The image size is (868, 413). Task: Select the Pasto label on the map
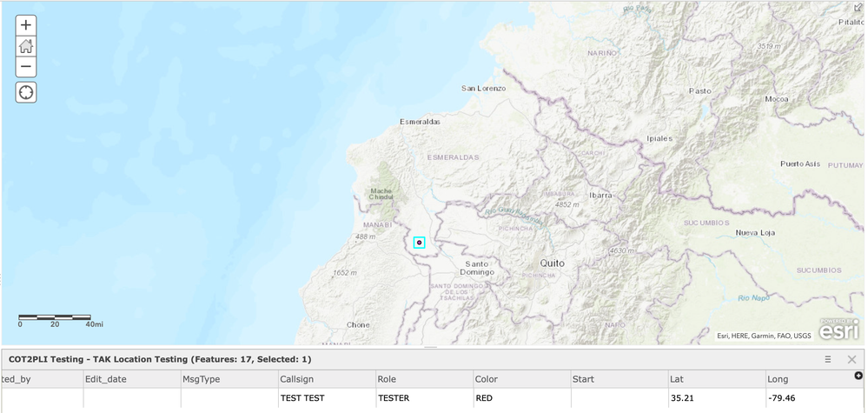pyautogui.click(x=699, y=90)
